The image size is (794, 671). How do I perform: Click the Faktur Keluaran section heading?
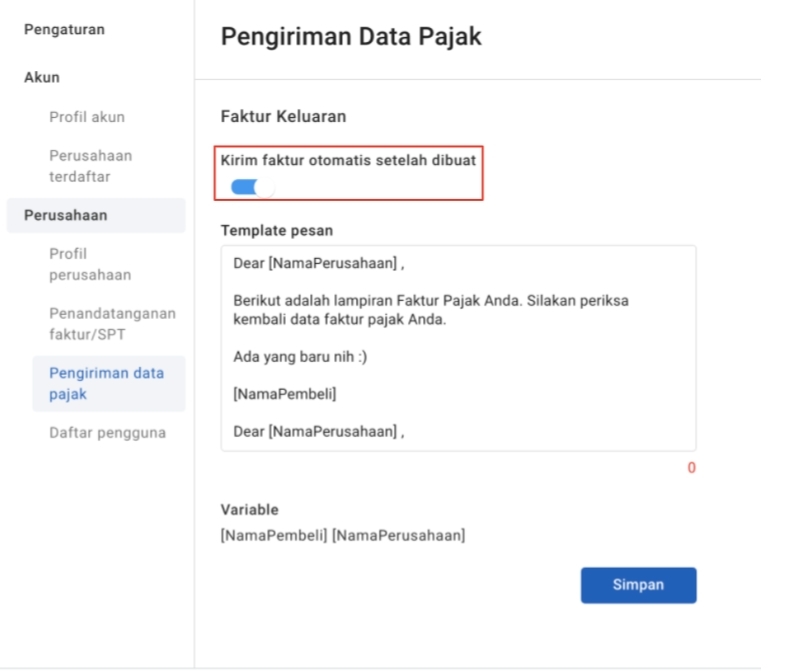point(283,116)
